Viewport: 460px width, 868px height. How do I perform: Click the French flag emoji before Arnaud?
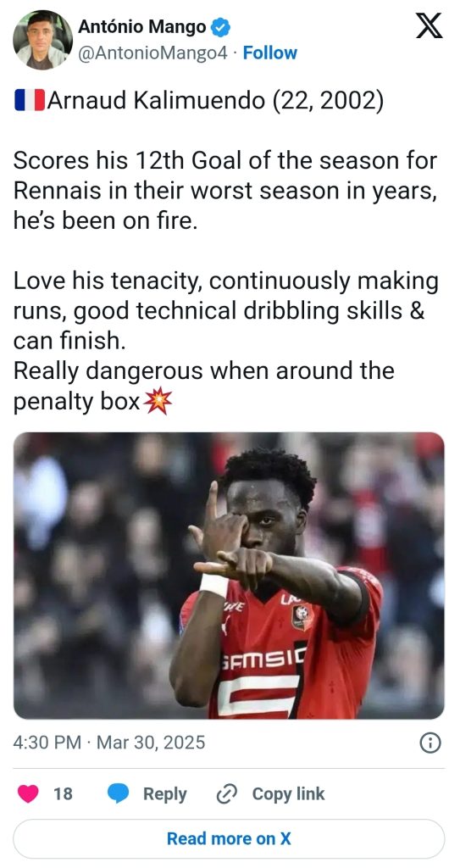click(x=30, y=102)
